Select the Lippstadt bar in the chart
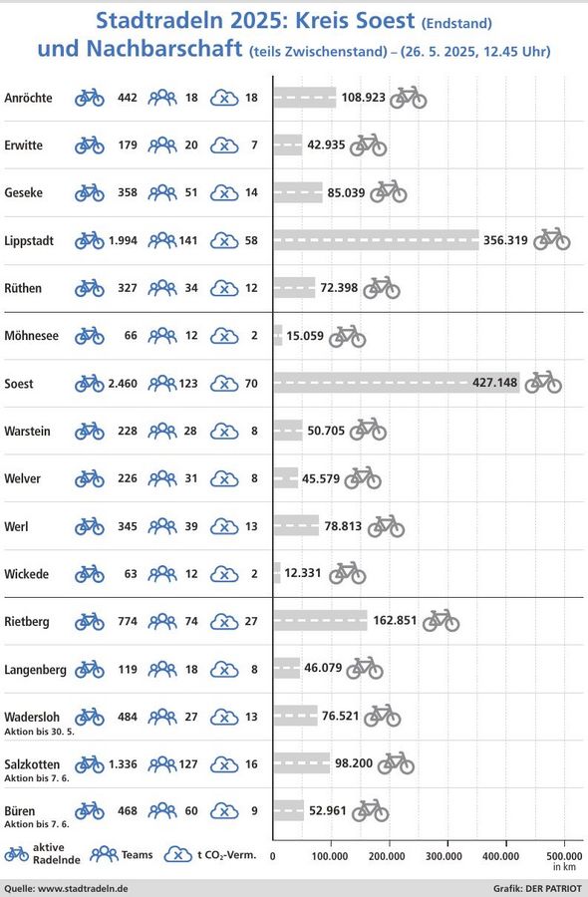The image size is (588, 897). click(377, 239)
